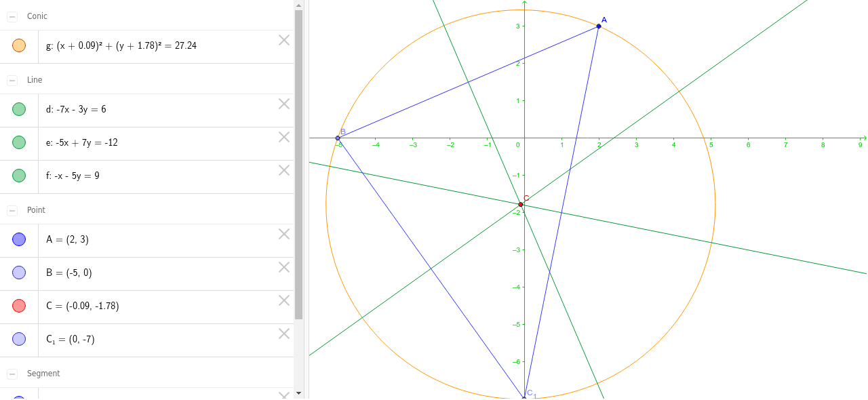Delete conic g with its X

tap(284, 40)
